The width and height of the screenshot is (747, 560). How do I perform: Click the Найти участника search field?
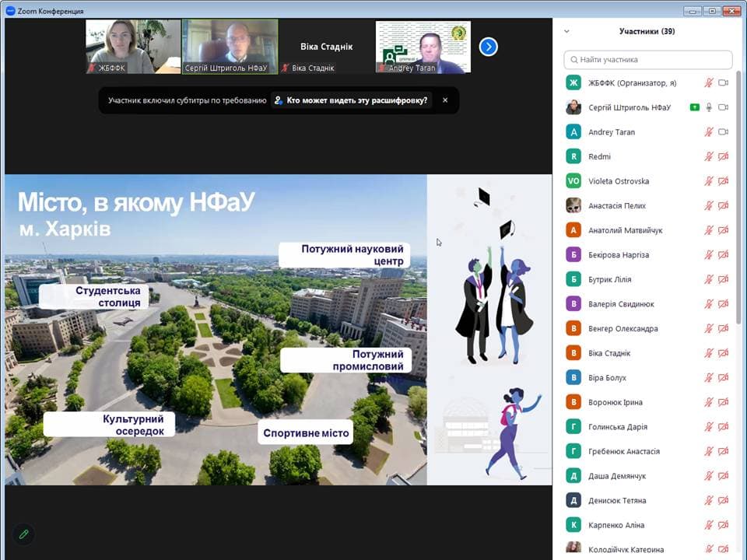tap(648, 60)
